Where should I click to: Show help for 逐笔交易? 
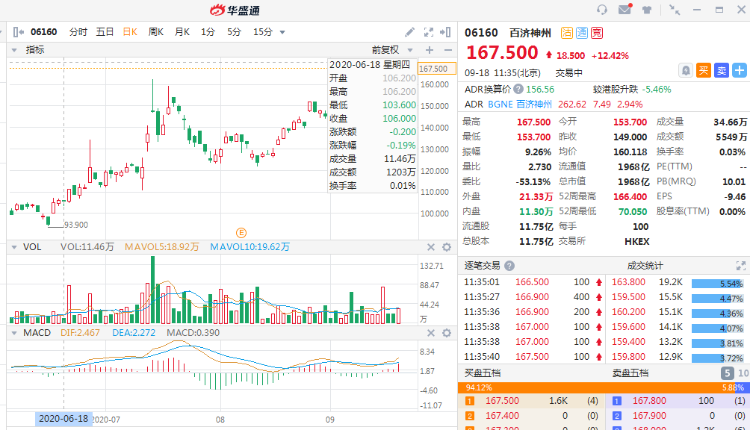point(509,265)
